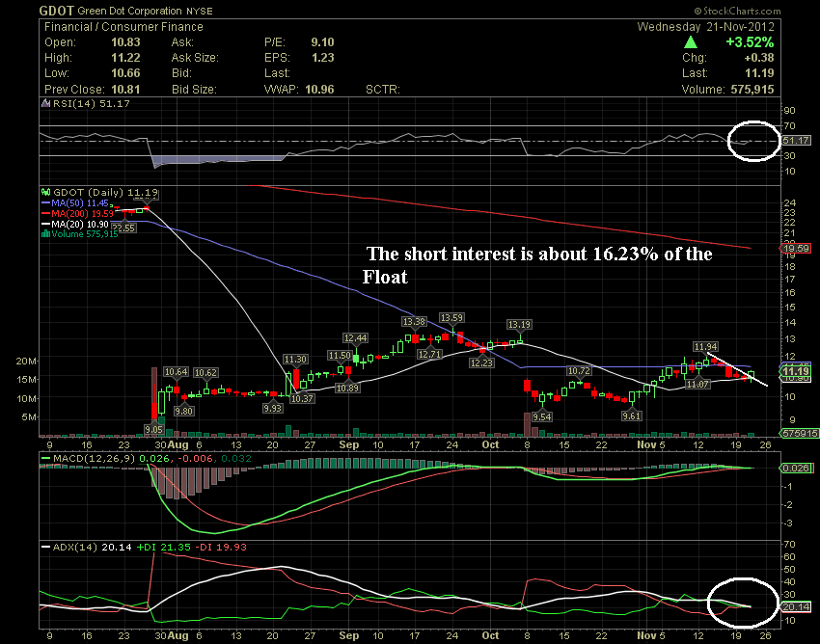
Task: Click the 10.37 price label
Action: click(x=302, y=398)
